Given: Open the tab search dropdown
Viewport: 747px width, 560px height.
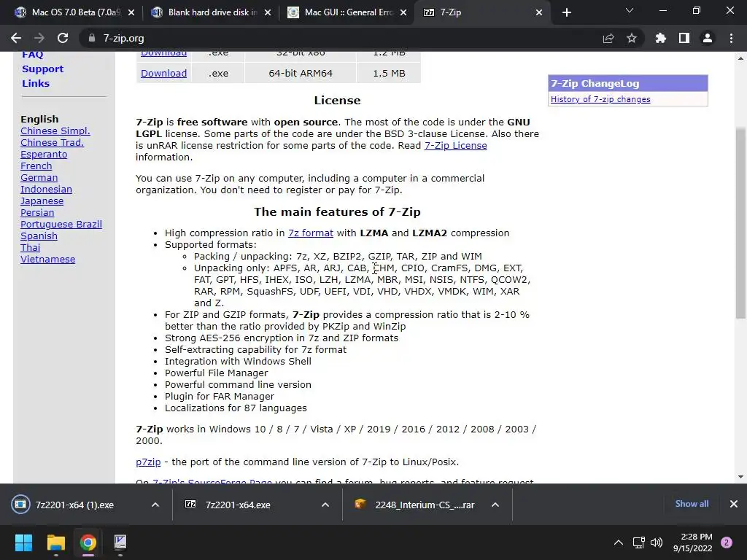Looking at the screenshot, I should pyautogui.click(x=630, y=10).
